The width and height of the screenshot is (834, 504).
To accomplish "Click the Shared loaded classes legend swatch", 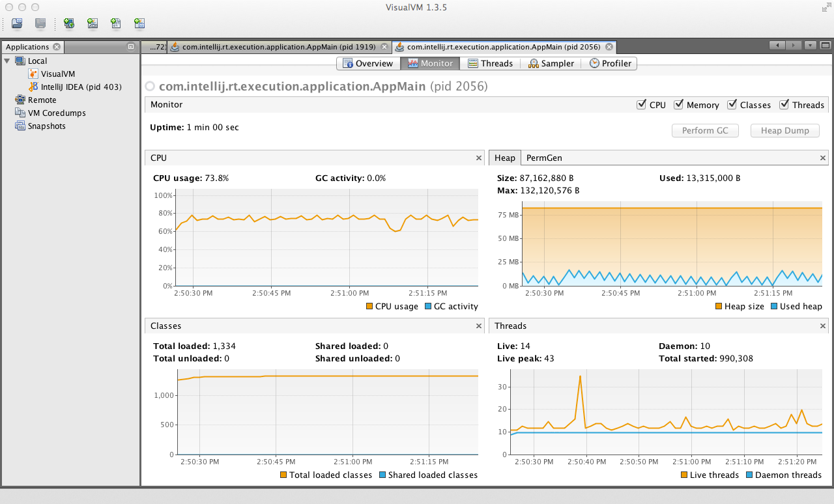I will coord(382,475).
